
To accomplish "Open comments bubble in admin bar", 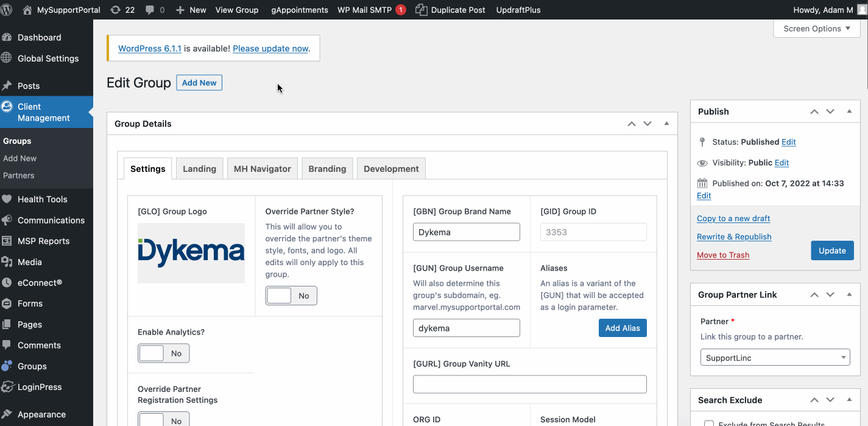I will [x=149, y=10].
